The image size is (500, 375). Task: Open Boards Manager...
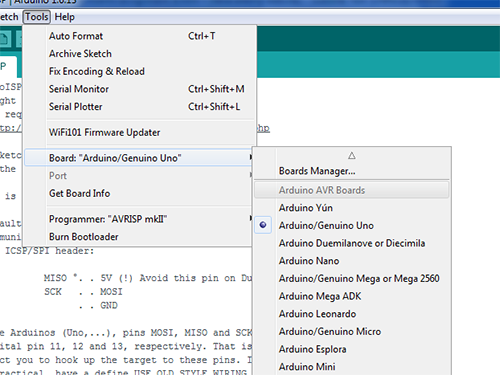352,171
